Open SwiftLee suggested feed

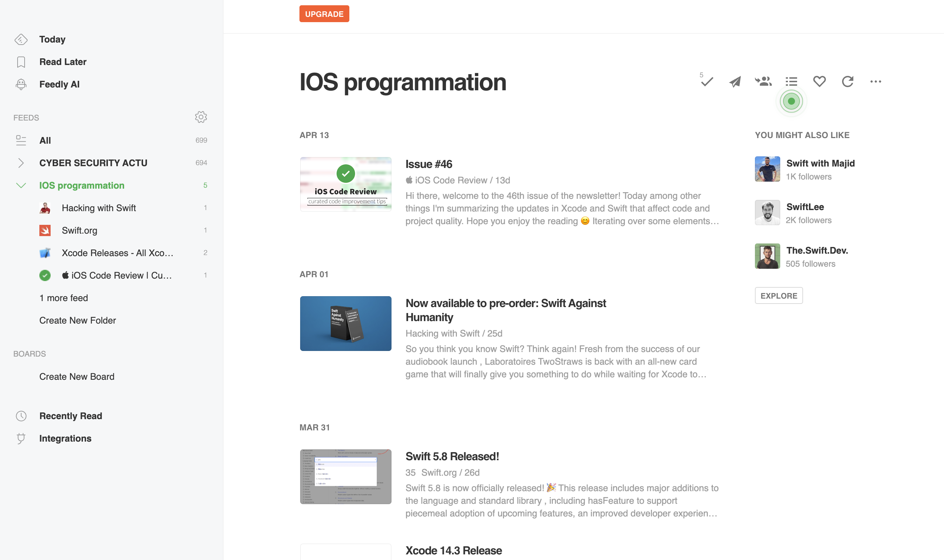(805, 207)
